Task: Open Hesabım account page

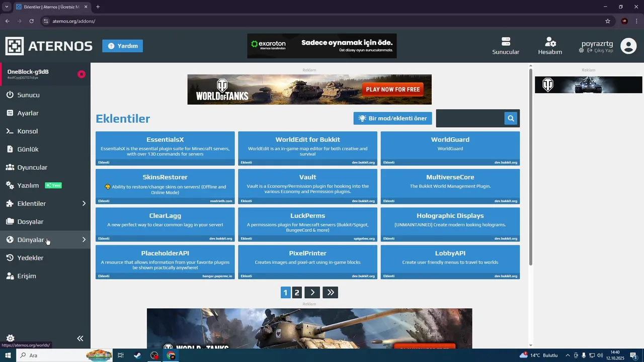Action: tap(550, 46)
